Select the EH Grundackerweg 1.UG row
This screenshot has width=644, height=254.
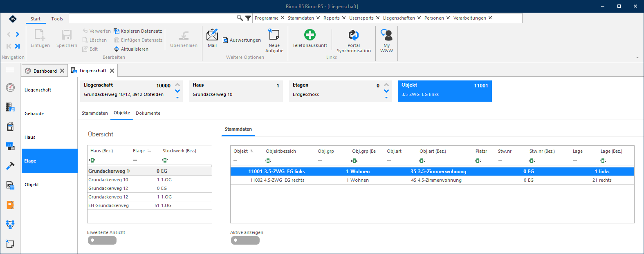(x=150, y=205)
